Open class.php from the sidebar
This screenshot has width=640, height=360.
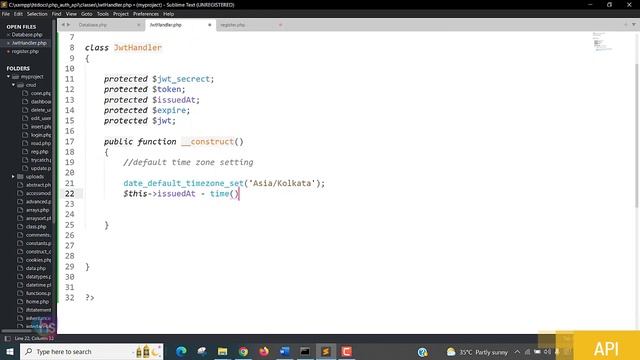click(36, 227)
